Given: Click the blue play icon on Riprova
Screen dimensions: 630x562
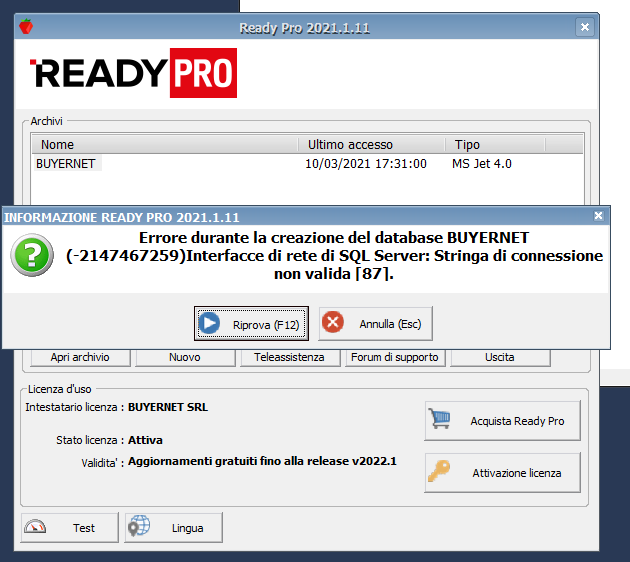Looking at the screenshot, I should coord(209,323).
